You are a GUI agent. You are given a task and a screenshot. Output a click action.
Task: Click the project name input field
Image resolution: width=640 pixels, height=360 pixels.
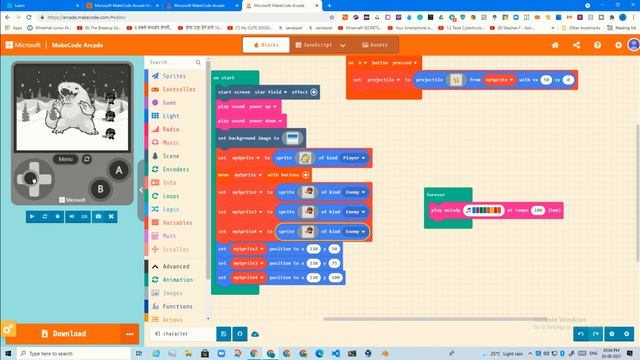182,334
